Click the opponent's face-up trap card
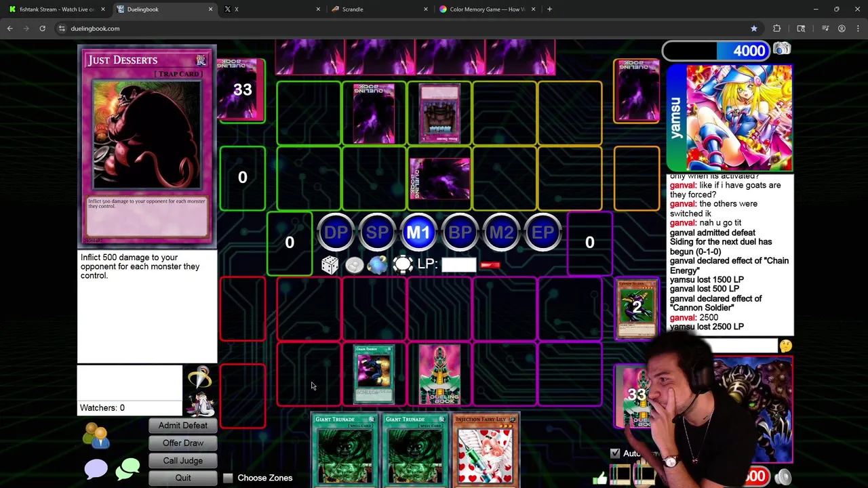The image size is (868, 488). [439, 113]
